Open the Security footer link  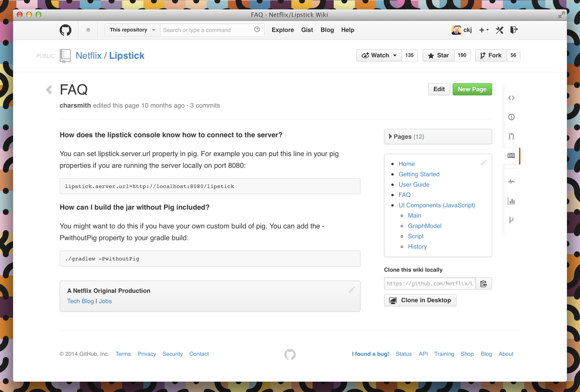172,354
